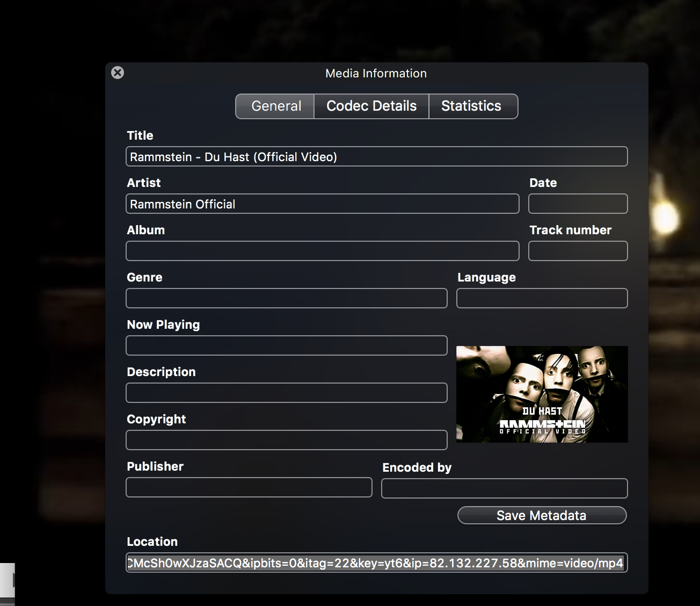The height and width of the screenshot is (606, 700).
Task: Show the Statistics tab
Action: (x=471, y=106)
